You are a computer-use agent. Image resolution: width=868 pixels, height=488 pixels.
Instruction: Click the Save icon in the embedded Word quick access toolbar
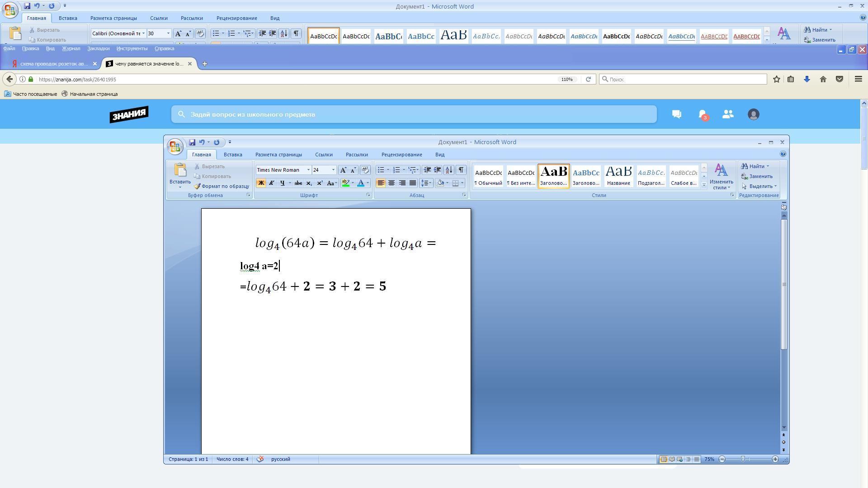tap(192, 142)
